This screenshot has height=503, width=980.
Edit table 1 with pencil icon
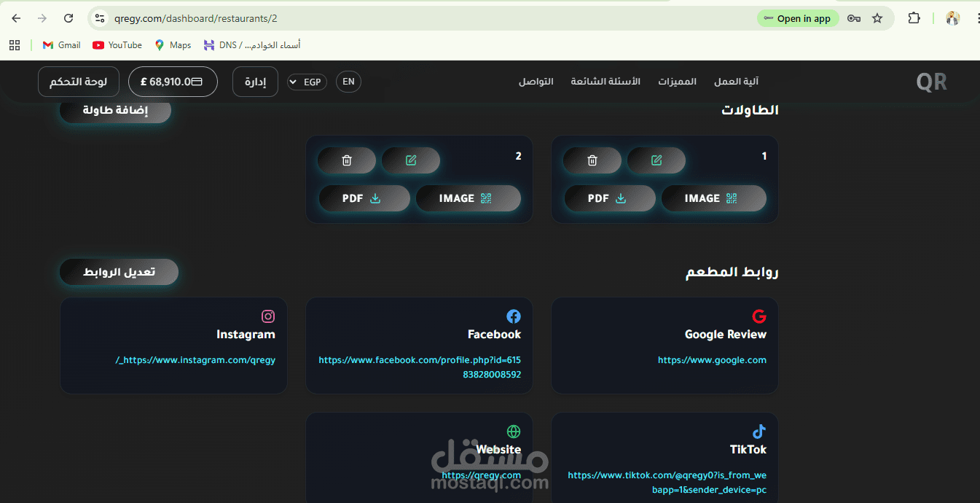tap(656, 160)
